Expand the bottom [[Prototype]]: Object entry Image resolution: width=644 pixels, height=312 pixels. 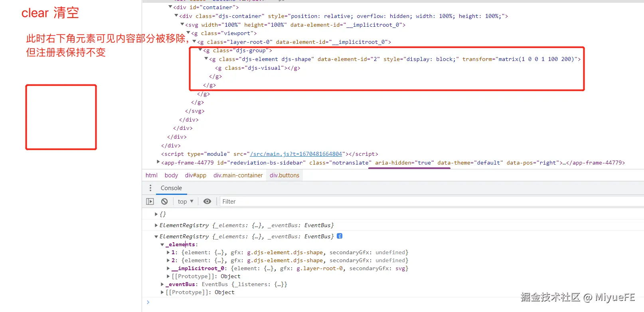(x=162, y=292)
